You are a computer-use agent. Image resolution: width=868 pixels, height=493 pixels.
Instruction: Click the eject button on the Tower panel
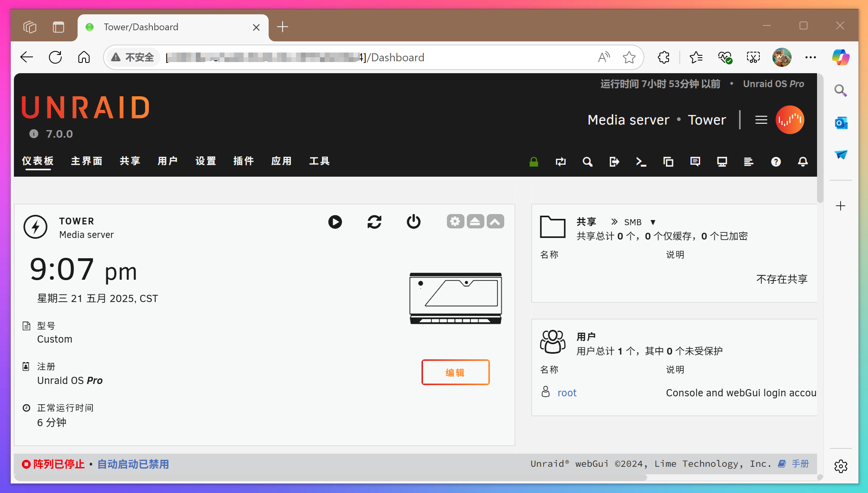tap(475, 221)
